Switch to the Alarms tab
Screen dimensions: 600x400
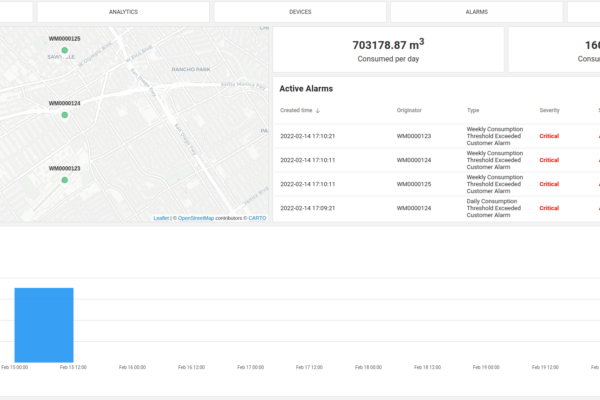(x=476, y=12)
